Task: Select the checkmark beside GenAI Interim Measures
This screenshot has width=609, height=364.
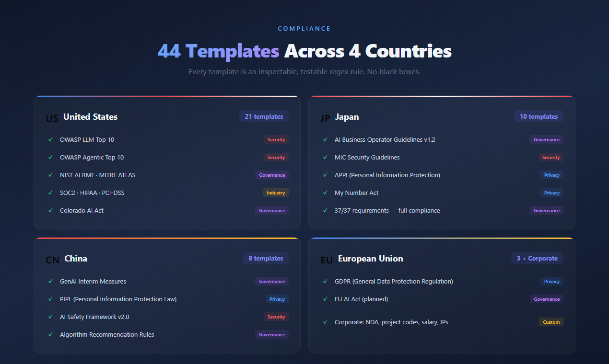Action: click(50, 281)
